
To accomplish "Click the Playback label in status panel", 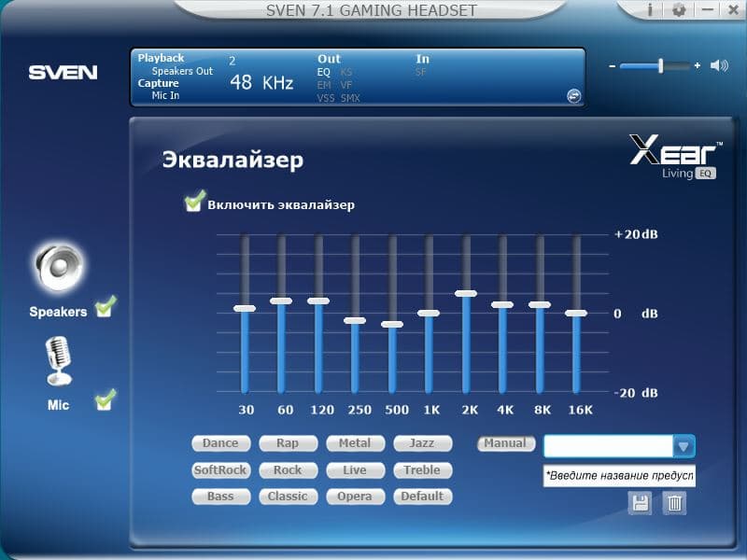I will pyautogui.click(x=161, y=58).
